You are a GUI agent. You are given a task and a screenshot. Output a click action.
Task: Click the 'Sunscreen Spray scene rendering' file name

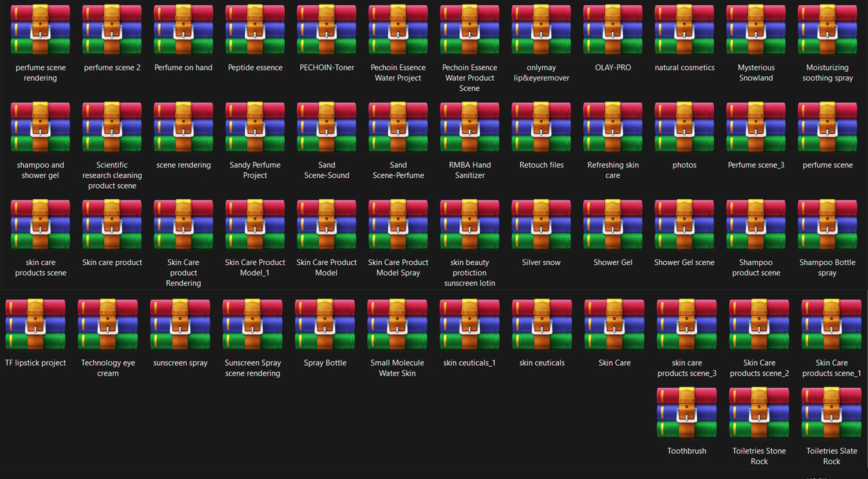(x=253, y=368)
